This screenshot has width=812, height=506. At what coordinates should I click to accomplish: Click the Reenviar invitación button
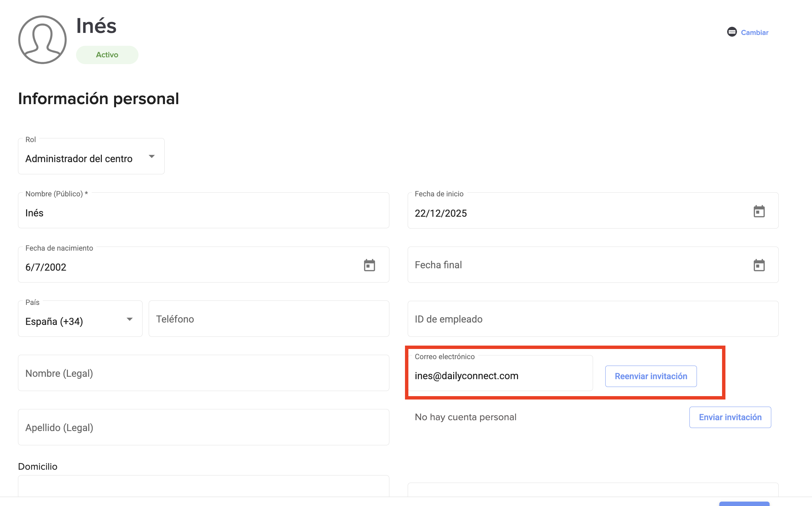coord(651,376)
